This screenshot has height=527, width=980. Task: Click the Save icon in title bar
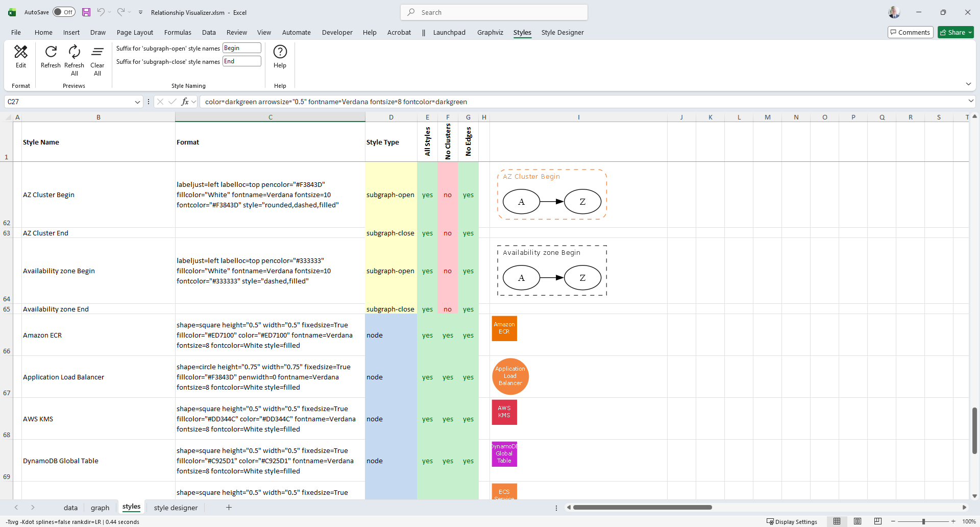point(86,12)
